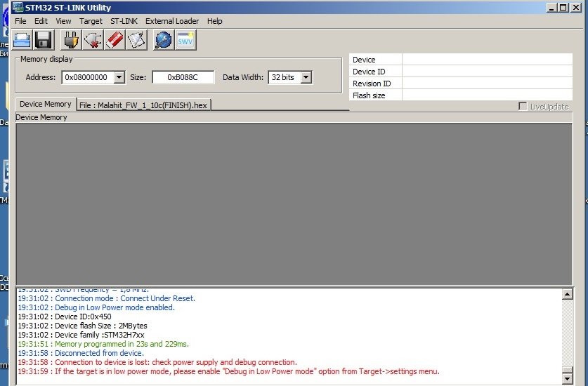
Task: Maximize the ST-LINK Utility window
Action: point(563,7)
